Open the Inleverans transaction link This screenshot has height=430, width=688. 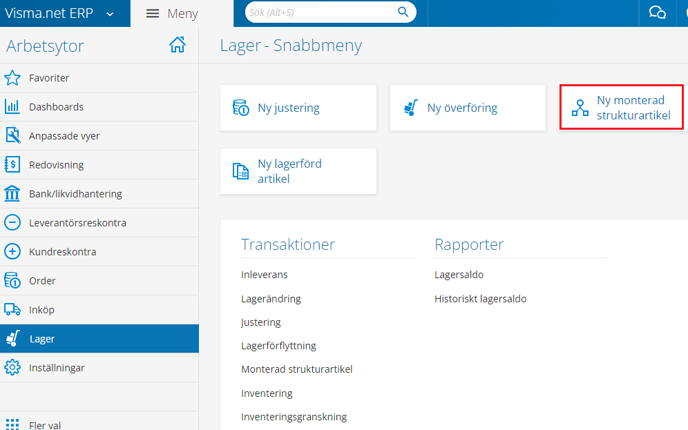point(264,275)
